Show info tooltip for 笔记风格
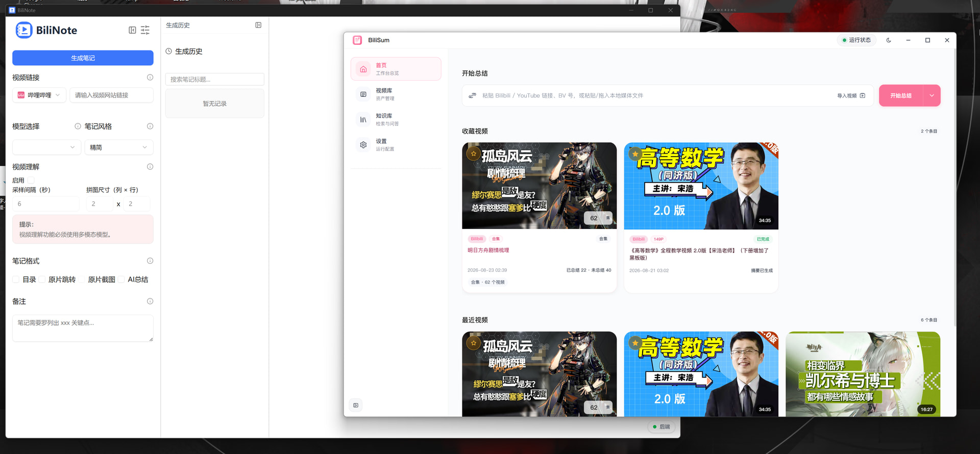The image size is (980, 454). pyautogui.click(x=150, y=126)
